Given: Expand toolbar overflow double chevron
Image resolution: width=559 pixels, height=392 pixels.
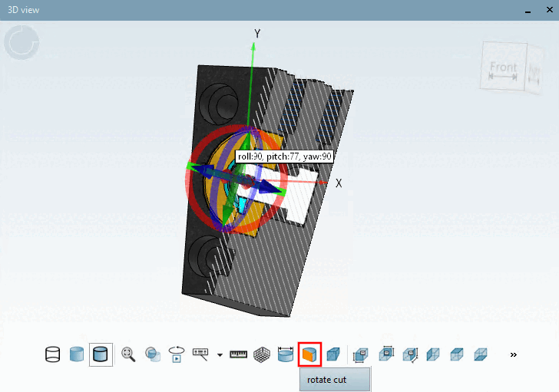Looking at the screenshot, I should click(x=514, y=354).
